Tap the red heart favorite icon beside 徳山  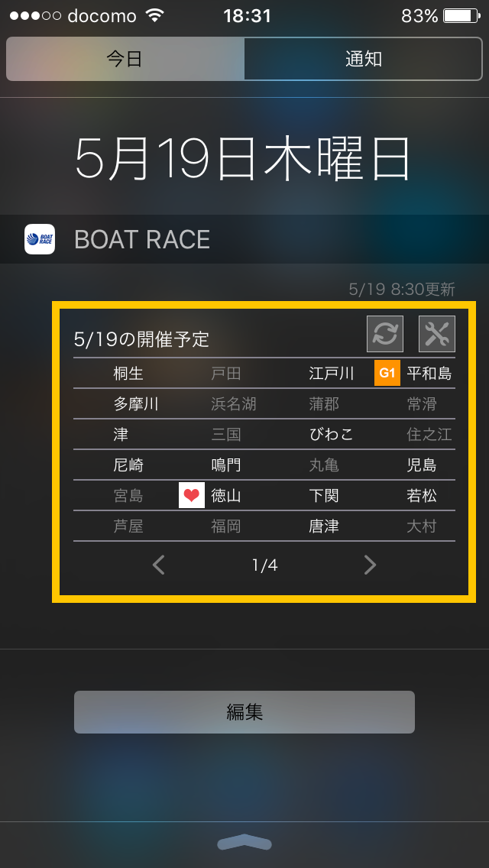pos(192,495)
